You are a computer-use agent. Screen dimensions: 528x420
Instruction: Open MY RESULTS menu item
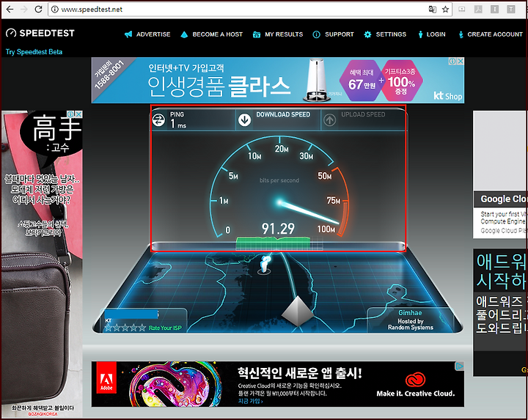[284, 34]
